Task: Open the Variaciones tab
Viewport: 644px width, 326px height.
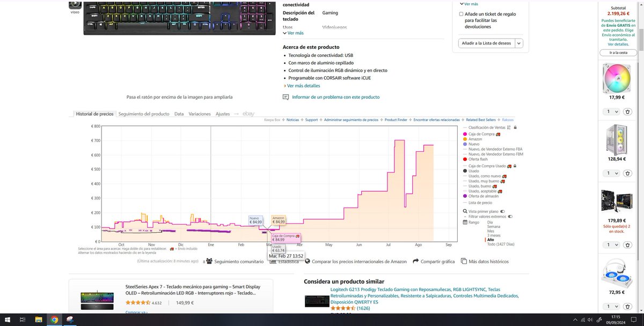Action: pos(200,114)
